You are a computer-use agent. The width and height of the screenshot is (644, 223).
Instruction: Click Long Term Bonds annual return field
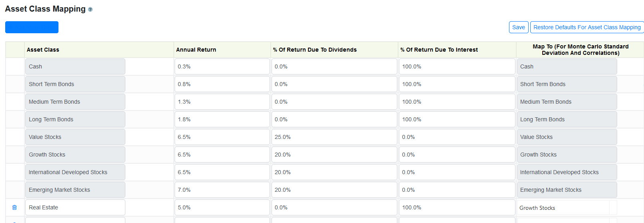tap(222, 119)
